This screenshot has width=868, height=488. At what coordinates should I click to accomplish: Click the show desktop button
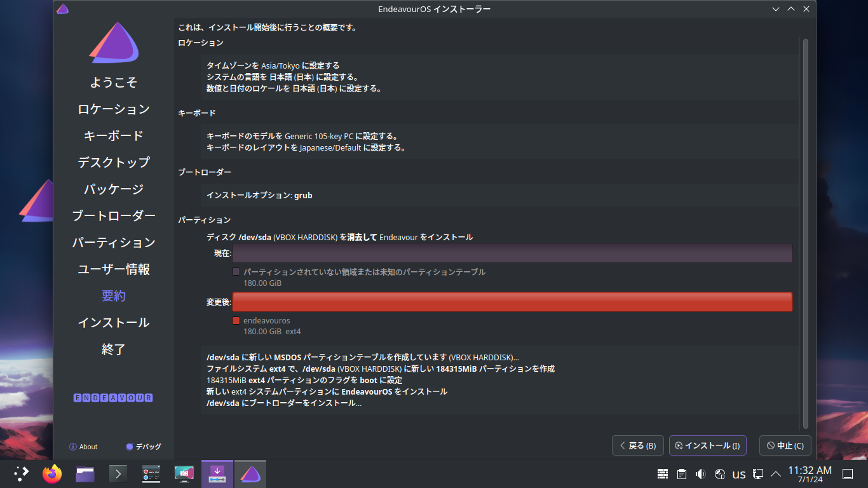click(848, 474)
